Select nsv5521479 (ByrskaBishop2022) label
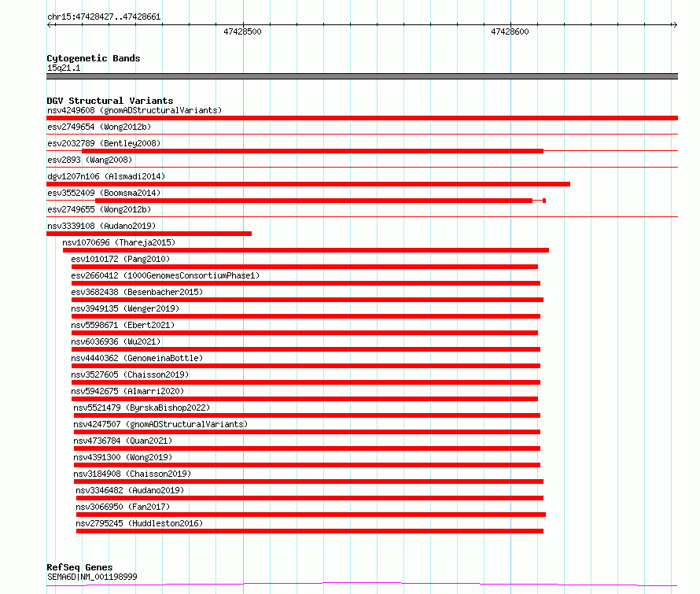The image size is (700, 594). [142, 408]
